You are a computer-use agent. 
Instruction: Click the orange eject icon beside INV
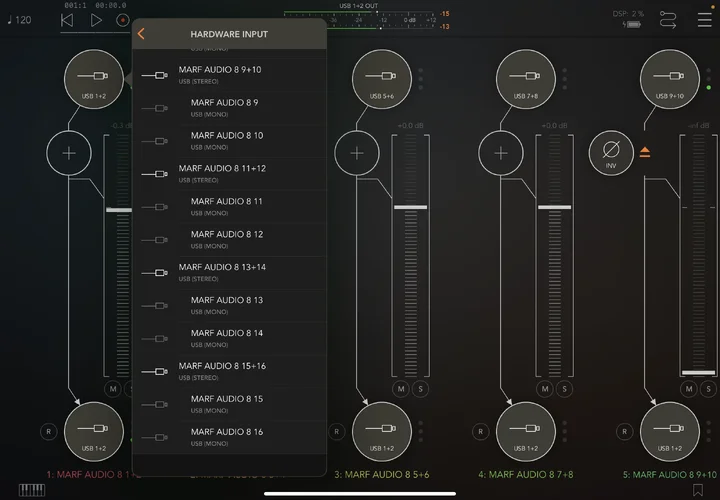pos(645,152)
